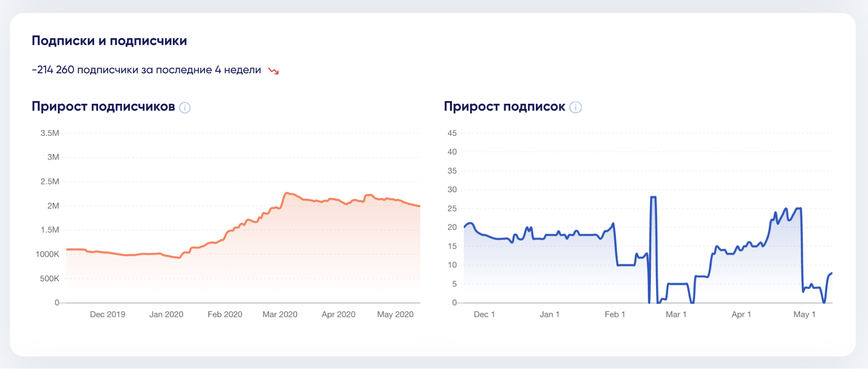
Task: Click the Feb 1 label on subscriptions chart
Action: click(x=614, y=314)
